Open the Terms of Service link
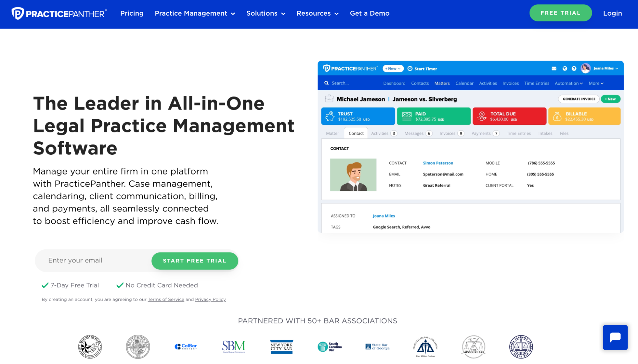 pos(166,299)
